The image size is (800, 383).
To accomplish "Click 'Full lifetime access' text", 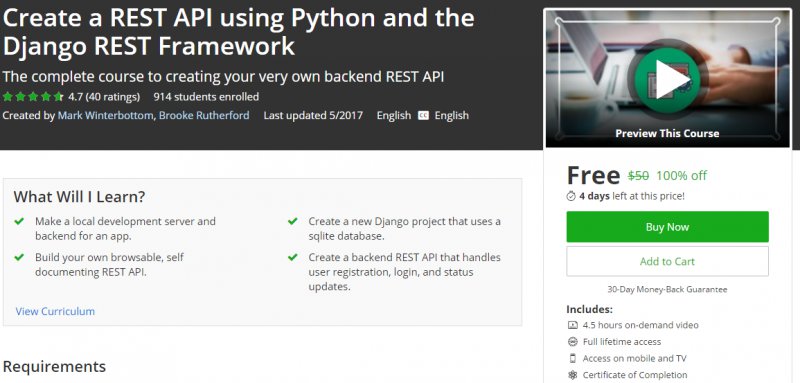I will click(622, 342).
